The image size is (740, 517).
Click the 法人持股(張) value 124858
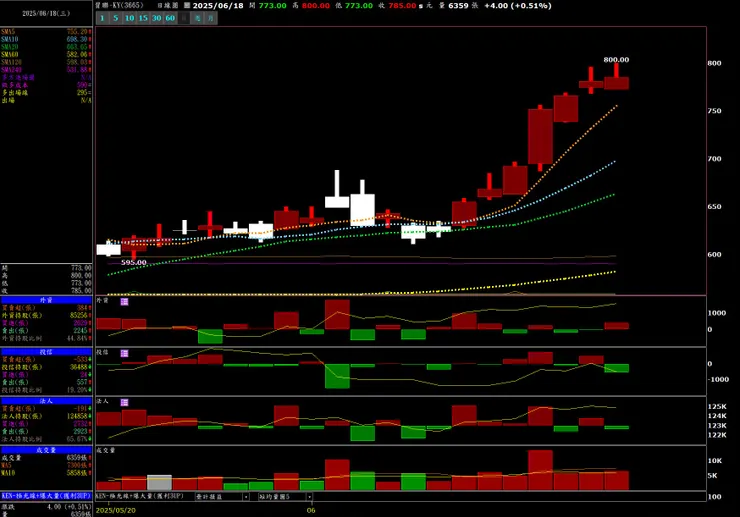tap(77, 416)
